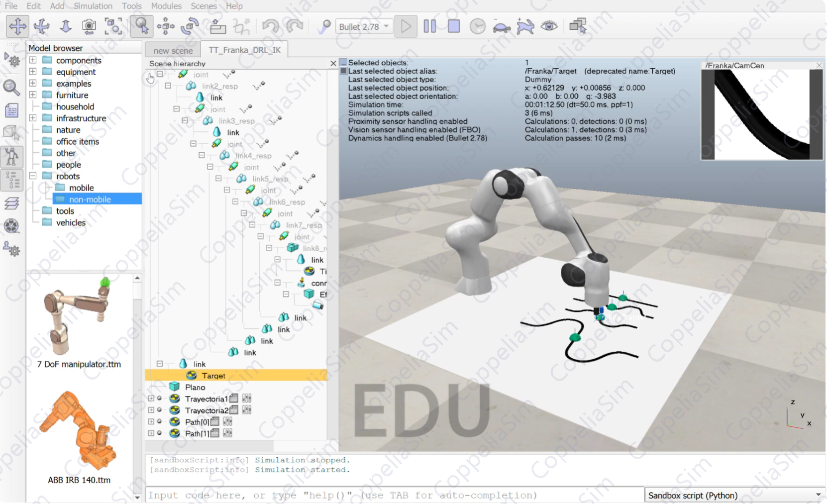
Task: Expand the Path[1] tree node
Action: [x=151, y=433]
